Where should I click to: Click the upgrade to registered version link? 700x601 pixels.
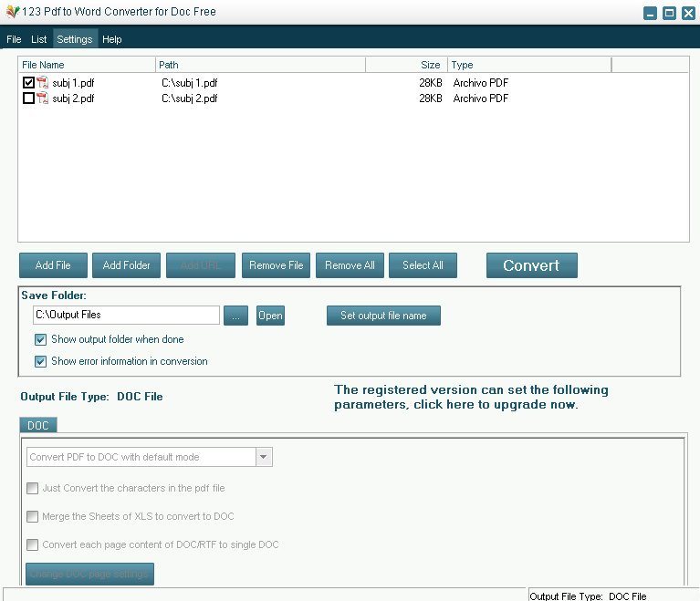471,397
